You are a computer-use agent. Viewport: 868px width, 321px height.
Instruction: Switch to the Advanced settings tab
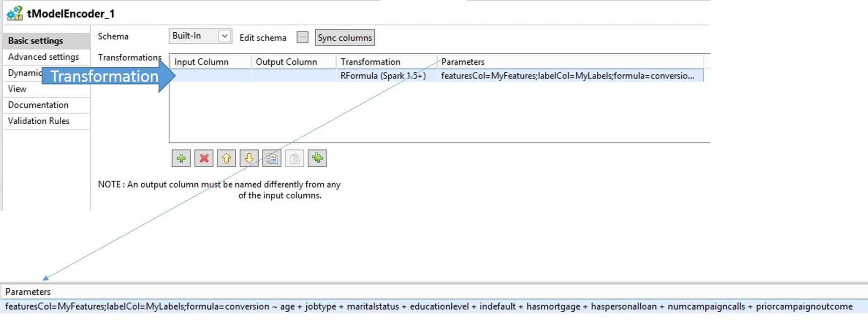(x=43, y=57)
